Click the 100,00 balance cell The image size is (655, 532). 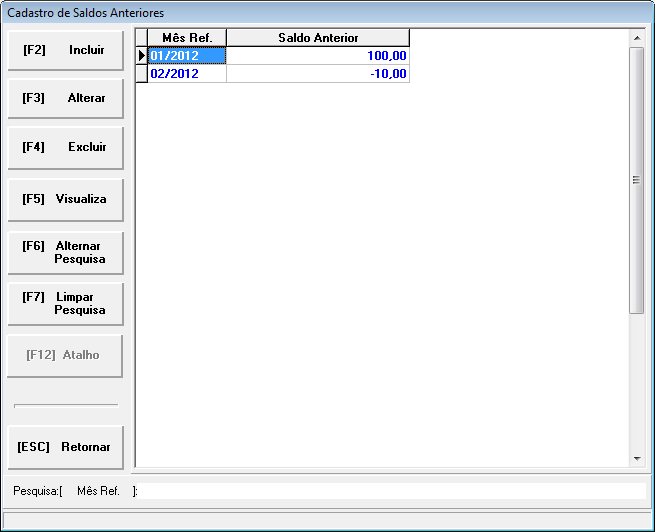[x=318, y=56]
